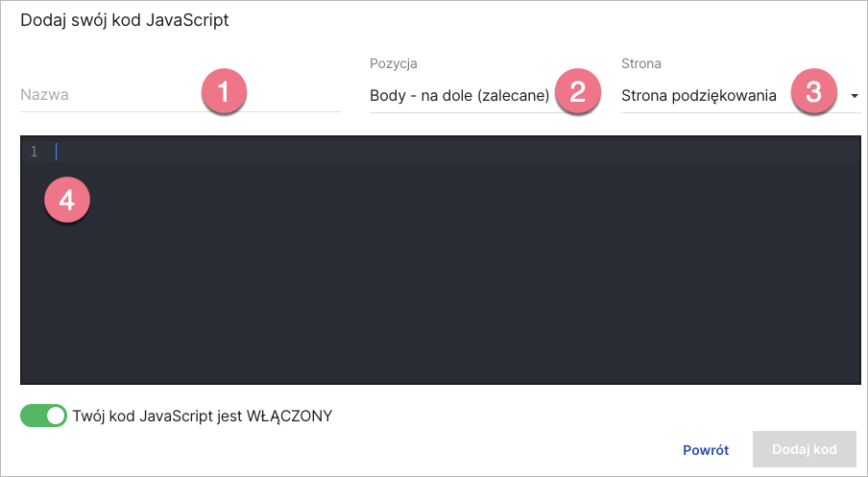Click the red number 3 badge
The height and width of the screenshot is (477, 868).
[813, 93]
